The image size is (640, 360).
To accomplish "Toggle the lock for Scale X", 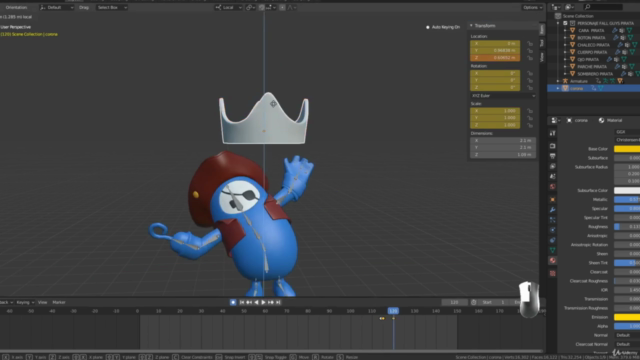I will click(530, 111).
